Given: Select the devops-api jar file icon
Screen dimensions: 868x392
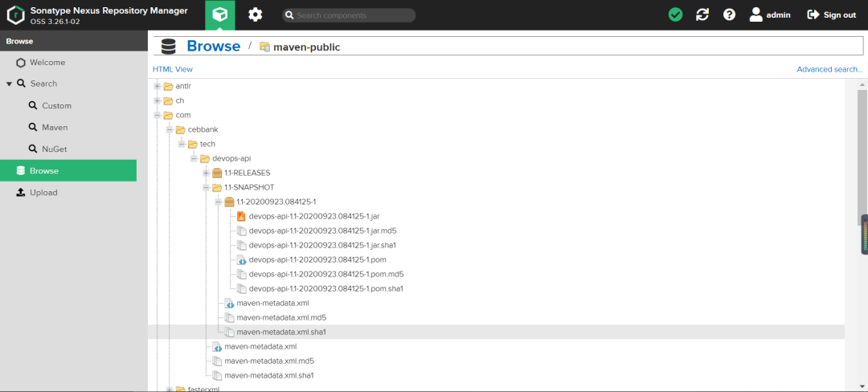Looking at the screenshot, I should point(241,216).
